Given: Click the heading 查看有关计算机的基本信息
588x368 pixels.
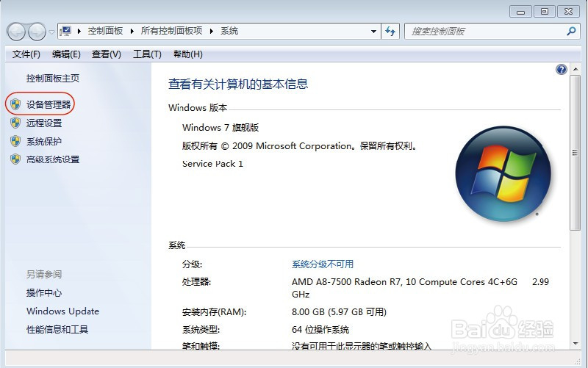Looking at the screenshot, I should click(x=238, y=84).
